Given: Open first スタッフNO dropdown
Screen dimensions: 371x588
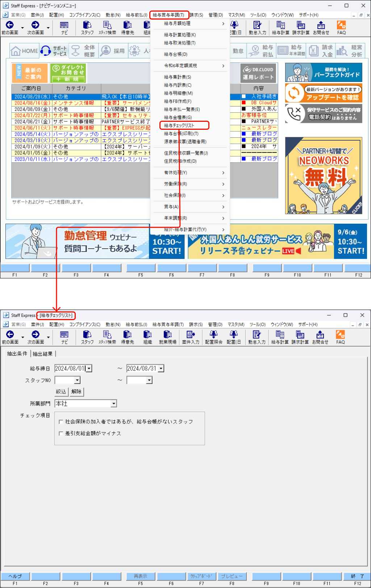Looking at the screenshot, I should pyautogui.click(x=77, y=380).
